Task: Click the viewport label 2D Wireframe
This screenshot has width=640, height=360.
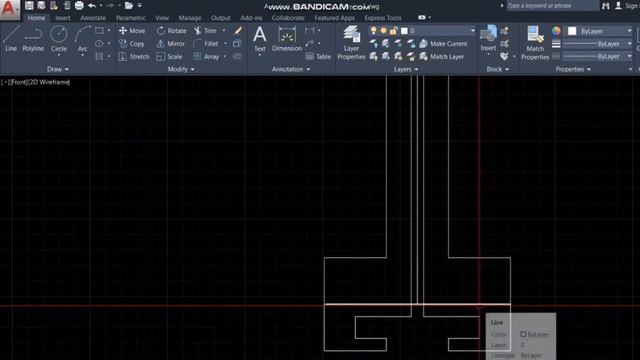Action: pos(49,82)
